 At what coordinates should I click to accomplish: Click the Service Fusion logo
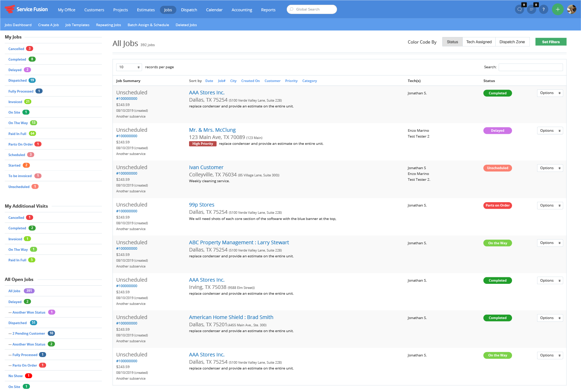pos(26,9)
